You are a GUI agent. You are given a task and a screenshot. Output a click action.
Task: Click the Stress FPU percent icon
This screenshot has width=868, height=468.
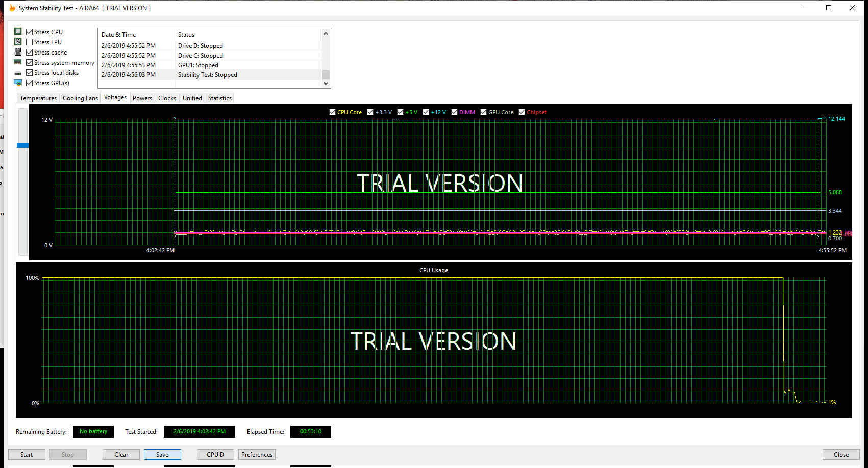pyautogui.click(x=18, y=41)
